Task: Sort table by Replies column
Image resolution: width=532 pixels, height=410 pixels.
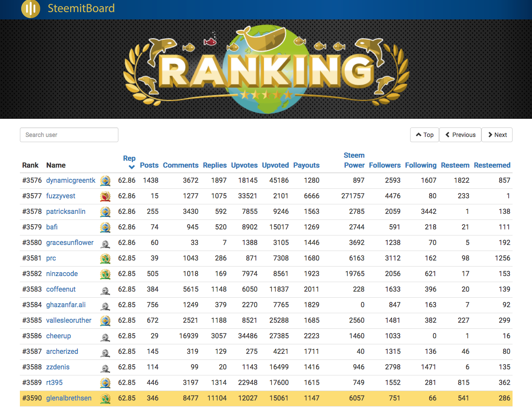Action: (x=215, y=165)
